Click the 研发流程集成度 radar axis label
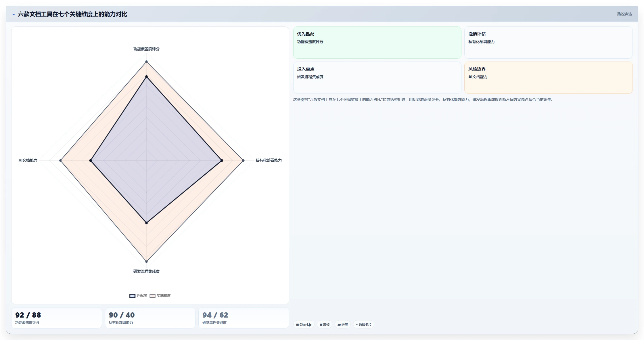 click(x=146, y=271)
